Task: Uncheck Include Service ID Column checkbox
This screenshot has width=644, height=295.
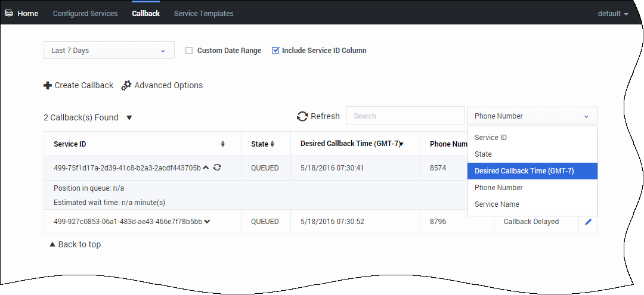Action: tap(275, 51)
